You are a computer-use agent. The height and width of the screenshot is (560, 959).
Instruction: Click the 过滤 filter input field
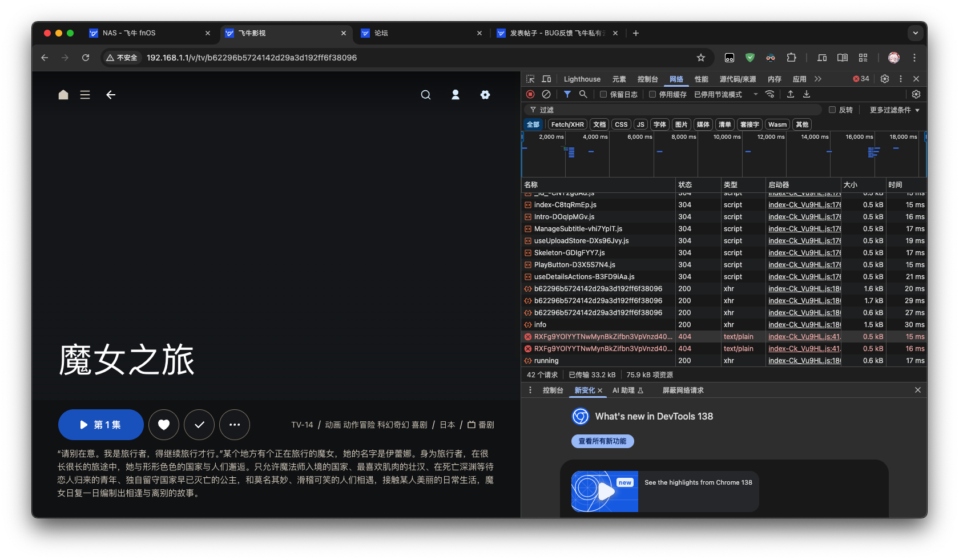[674, 110]
